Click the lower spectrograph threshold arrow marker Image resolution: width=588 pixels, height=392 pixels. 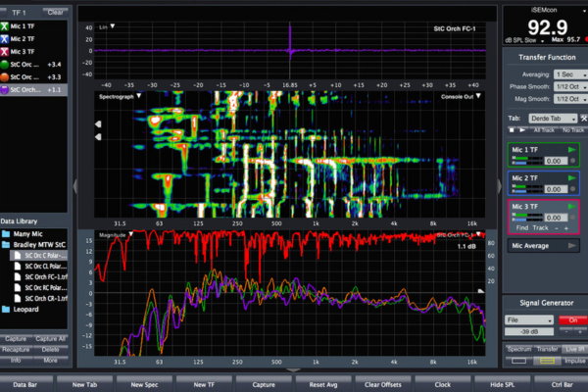[98, 137]
